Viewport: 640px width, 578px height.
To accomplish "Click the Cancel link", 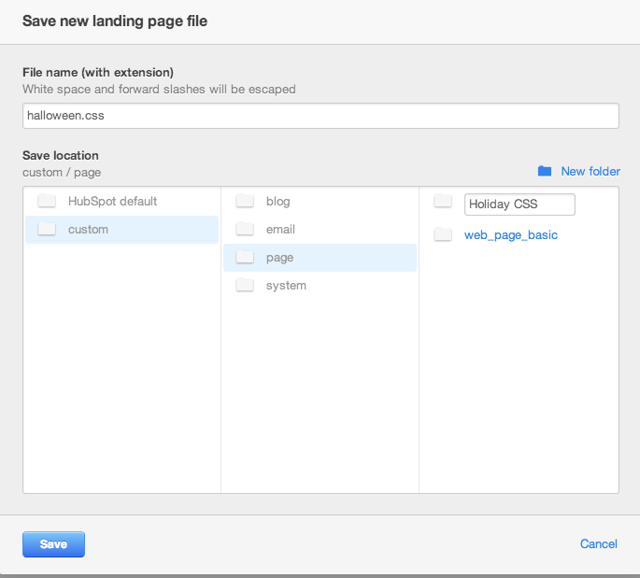I will pos(598,544).
